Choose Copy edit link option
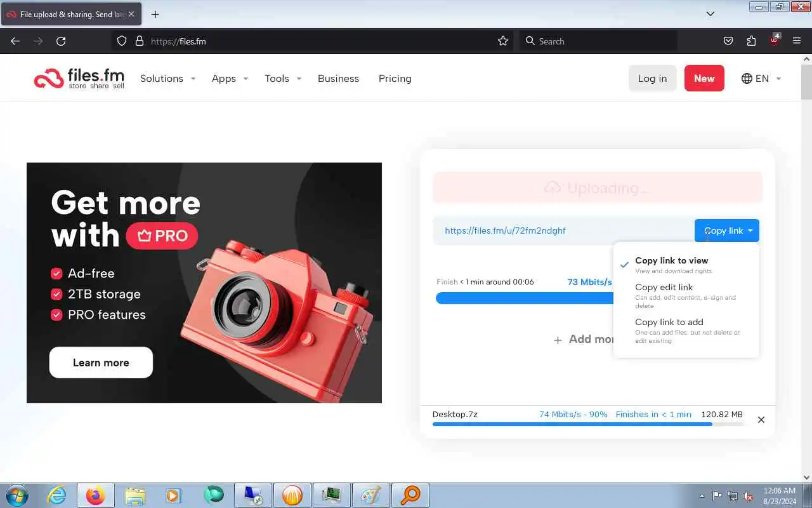 click(x=686, y=296)
